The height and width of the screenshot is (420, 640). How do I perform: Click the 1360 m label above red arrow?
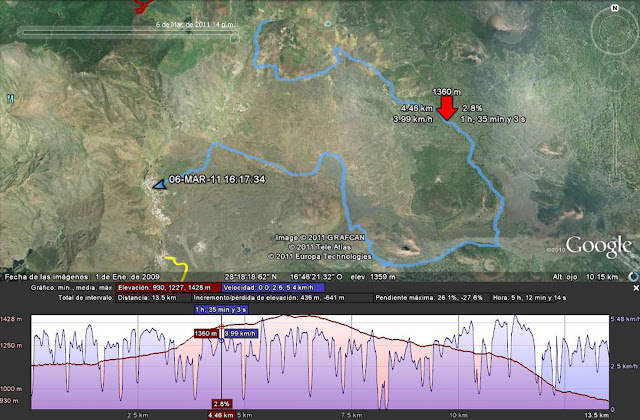coord(447,92)
